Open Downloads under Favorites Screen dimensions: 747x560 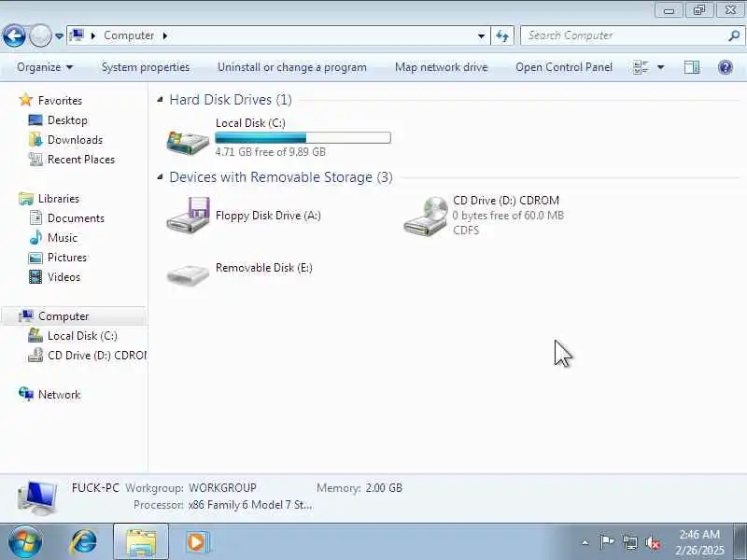[x=75, y=139]
